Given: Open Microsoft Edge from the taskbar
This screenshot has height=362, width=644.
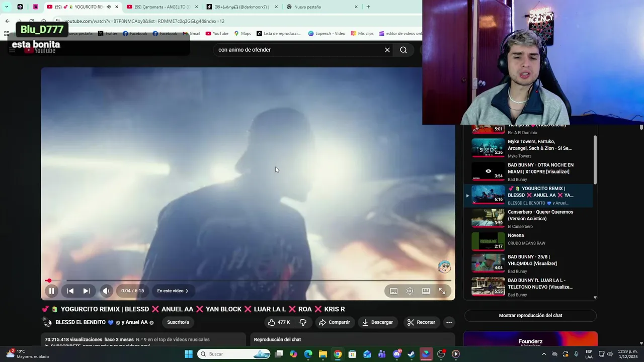Looking at the screenshot, I should pos(308,354).
